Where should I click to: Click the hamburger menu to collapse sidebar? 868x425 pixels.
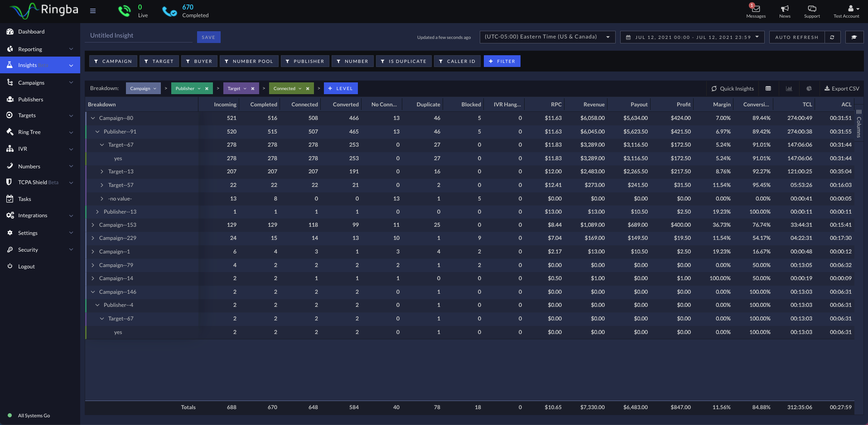pos(93,11)
